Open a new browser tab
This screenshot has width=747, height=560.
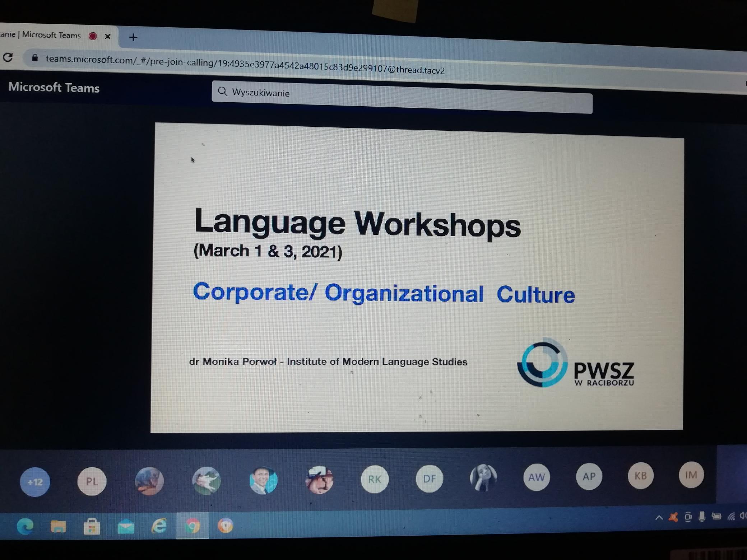tap(133, 37)
